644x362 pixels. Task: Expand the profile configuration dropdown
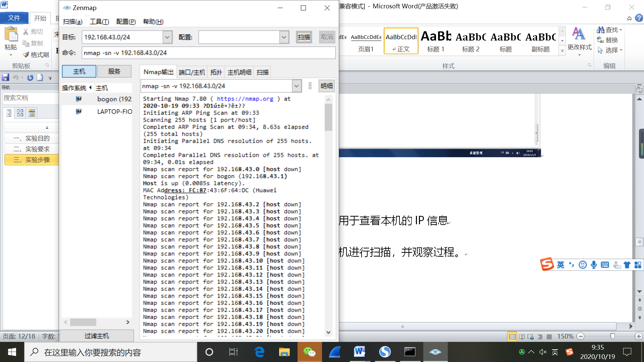tap(284, 37)
